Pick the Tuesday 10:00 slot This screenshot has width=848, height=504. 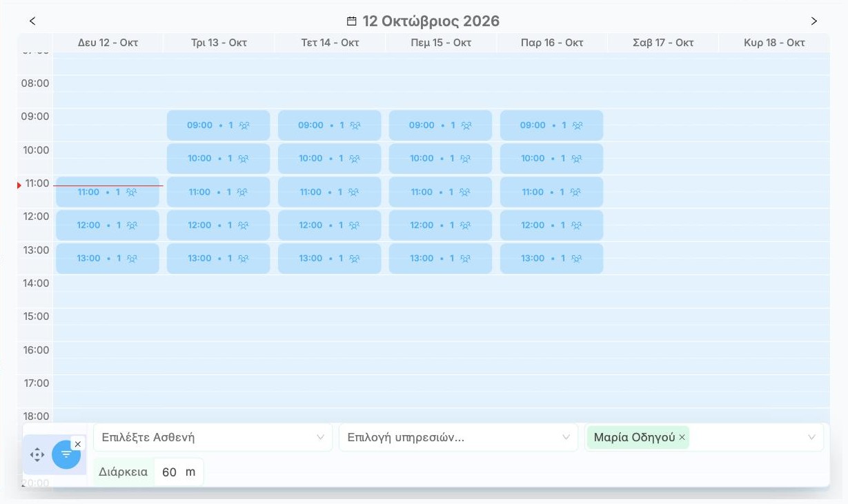pyautogui.click(x=219, y=159)
